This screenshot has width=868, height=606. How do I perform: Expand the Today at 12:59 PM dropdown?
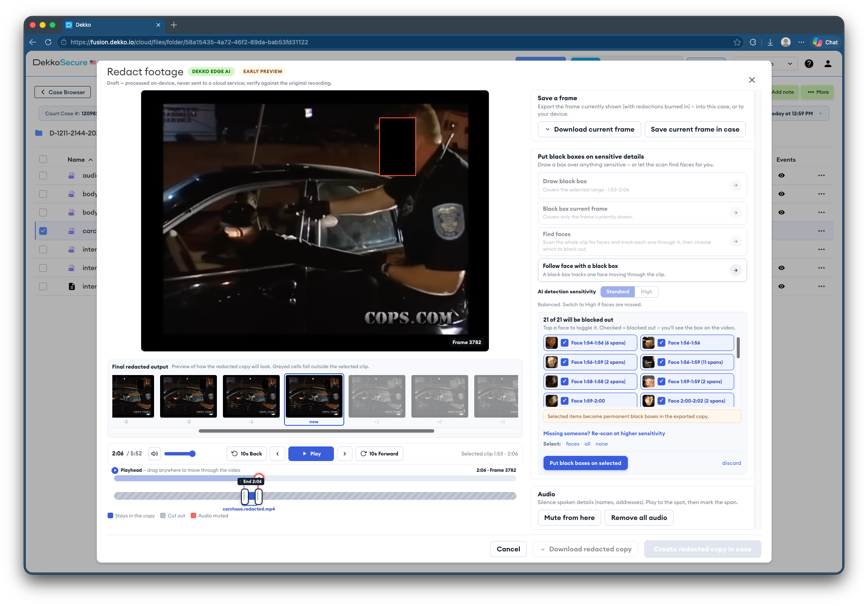[x=820, y=114]
